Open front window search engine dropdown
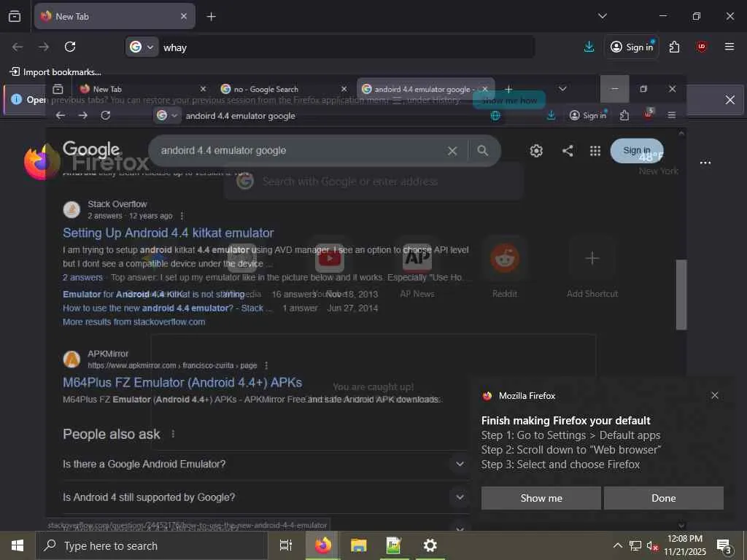The height and width of the screenshot is (560, 747). click(167, 115)
